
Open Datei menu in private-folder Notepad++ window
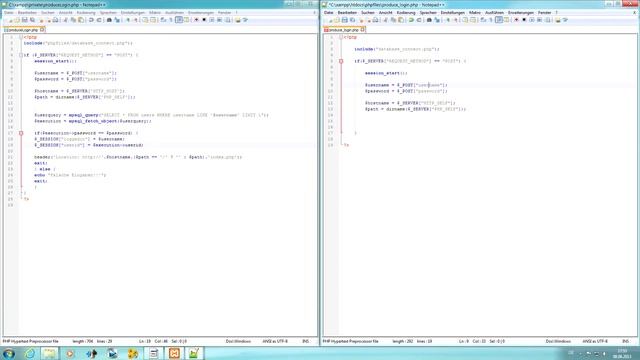pyautogui.click(x=9, y=13)
